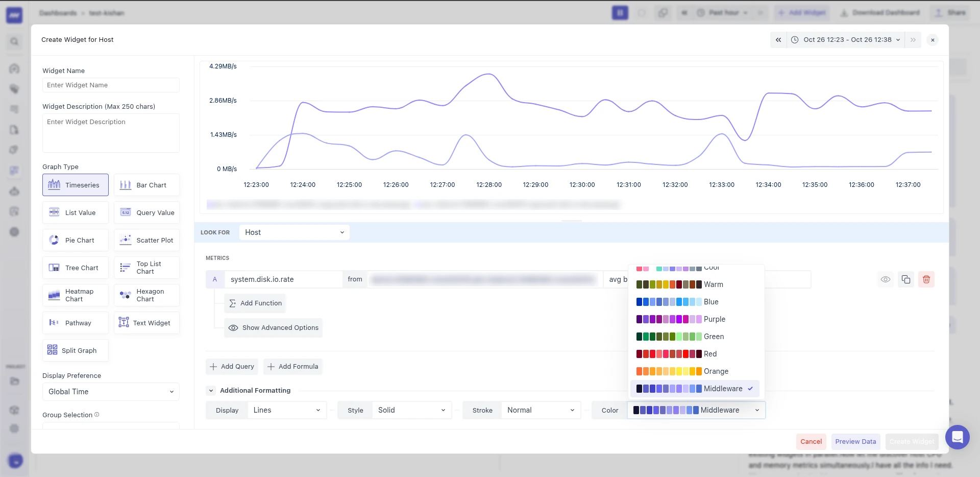Pick the Tree Chart graph type
980x477 pixels.
76,268
